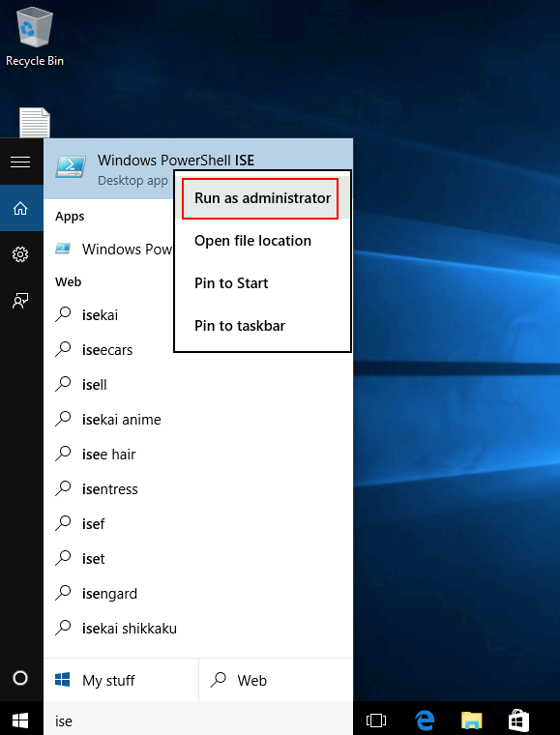Select the Home icon in search sidebar
The width and height of the screenshot is (560, 735).
coord(20,208)
